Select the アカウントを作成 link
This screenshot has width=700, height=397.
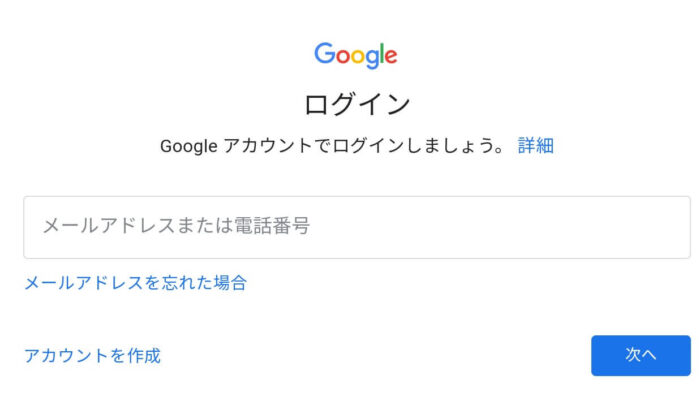pos(92,355)
